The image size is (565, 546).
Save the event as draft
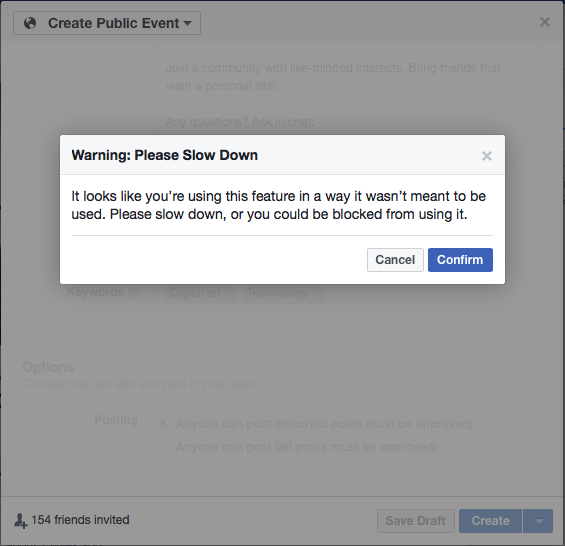[x=416, y=521]
